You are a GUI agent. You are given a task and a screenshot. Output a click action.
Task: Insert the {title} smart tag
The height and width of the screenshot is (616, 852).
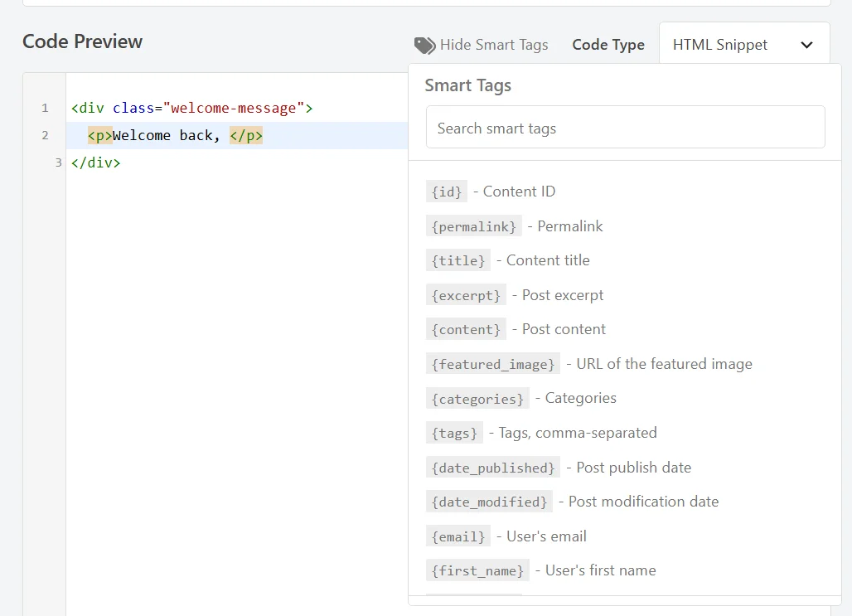[458, 260]
